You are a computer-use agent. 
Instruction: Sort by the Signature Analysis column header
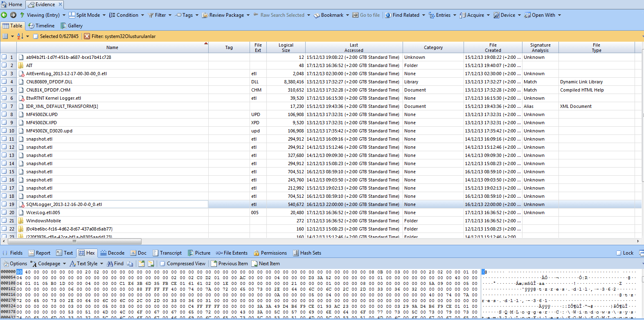[x=540, y=47]
